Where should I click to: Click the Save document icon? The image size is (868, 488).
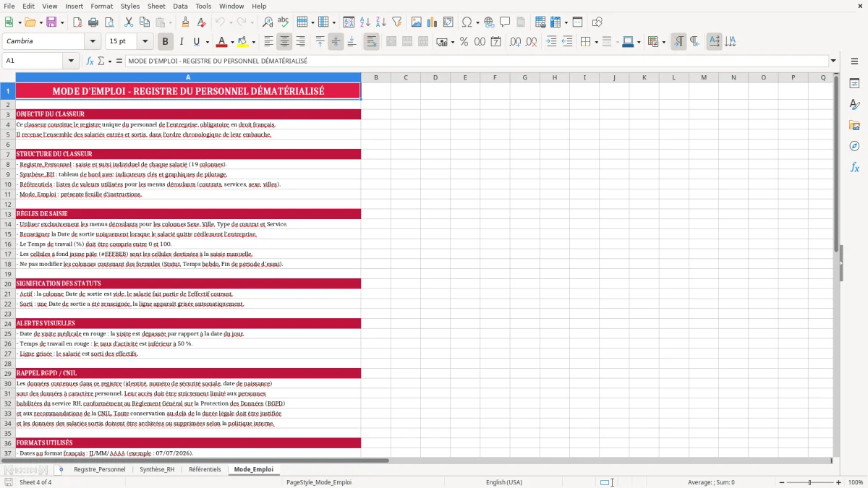point(51,22)
